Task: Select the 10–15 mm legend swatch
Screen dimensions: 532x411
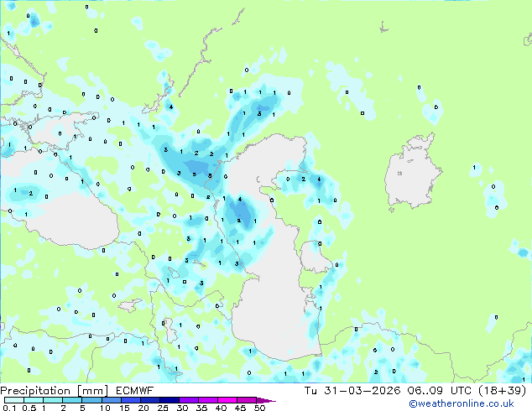Action: (x=112, y=400)
